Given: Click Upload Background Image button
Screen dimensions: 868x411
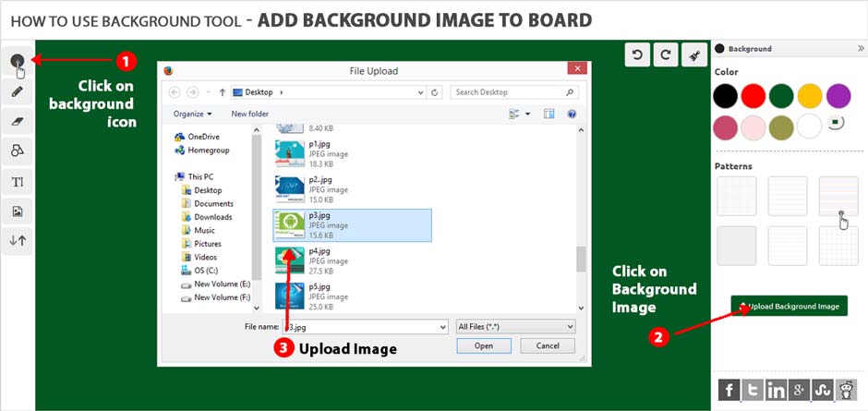Looking at the screenshot, I should (789, 306).
